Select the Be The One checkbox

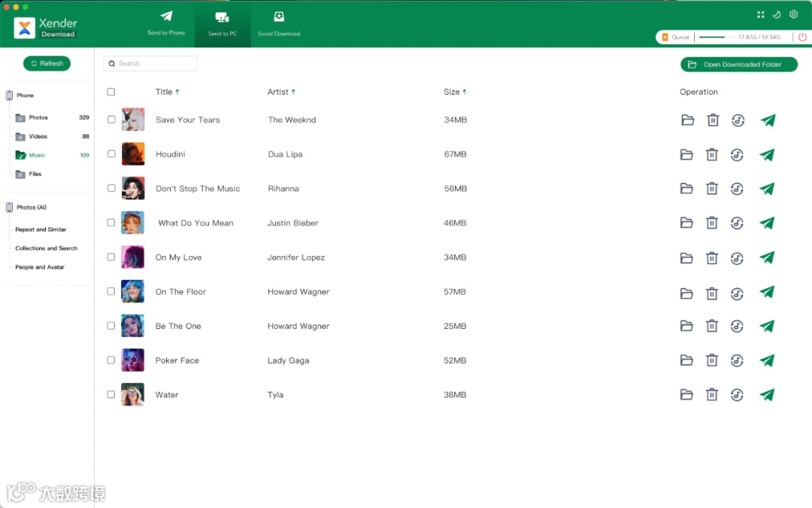[111, 326]
